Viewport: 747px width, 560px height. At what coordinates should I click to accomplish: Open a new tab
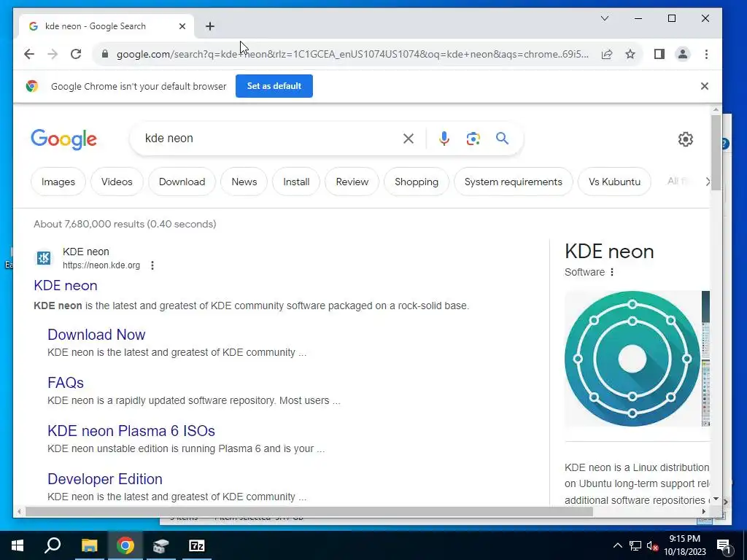(x=210, y=26)
